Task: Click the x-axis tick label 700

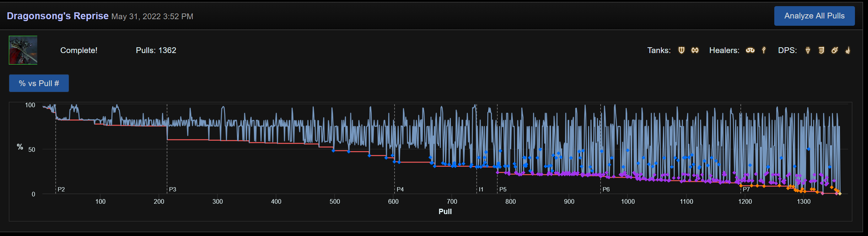Action: tap(452, 201)
